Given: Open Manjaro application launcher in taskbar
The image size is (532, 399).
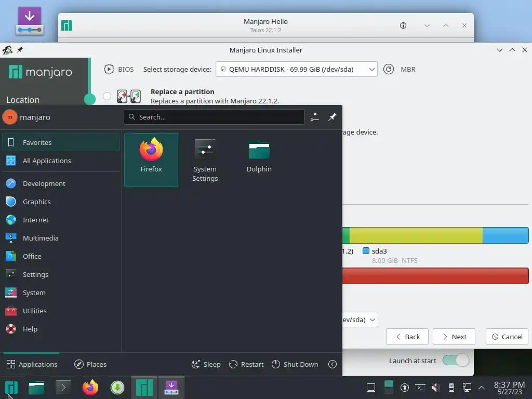Looking at the screenshot, I should [11, 388].
